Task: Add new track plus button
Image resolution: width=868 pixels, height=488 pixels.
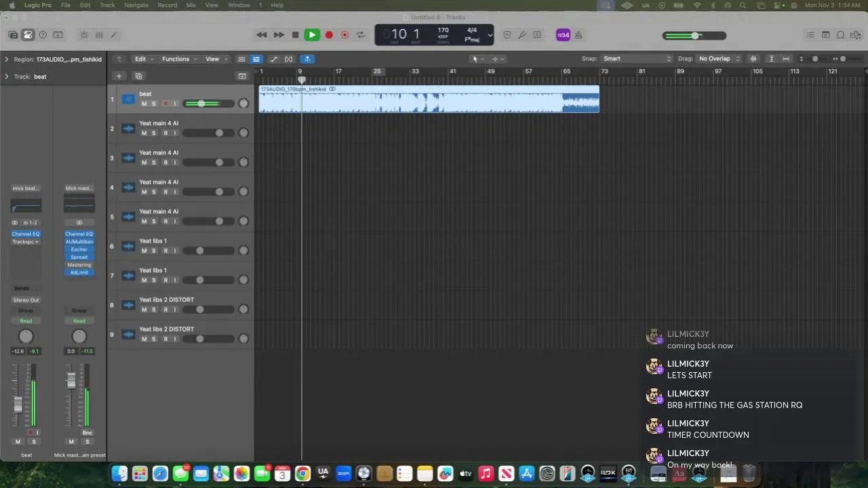Action: pyautogui.click(x=119, y=77)
